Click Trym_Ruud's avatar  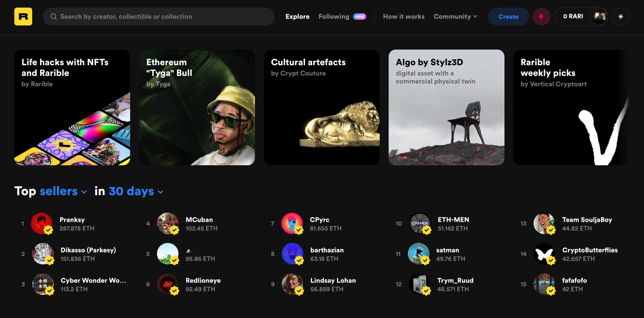[419, 284]
